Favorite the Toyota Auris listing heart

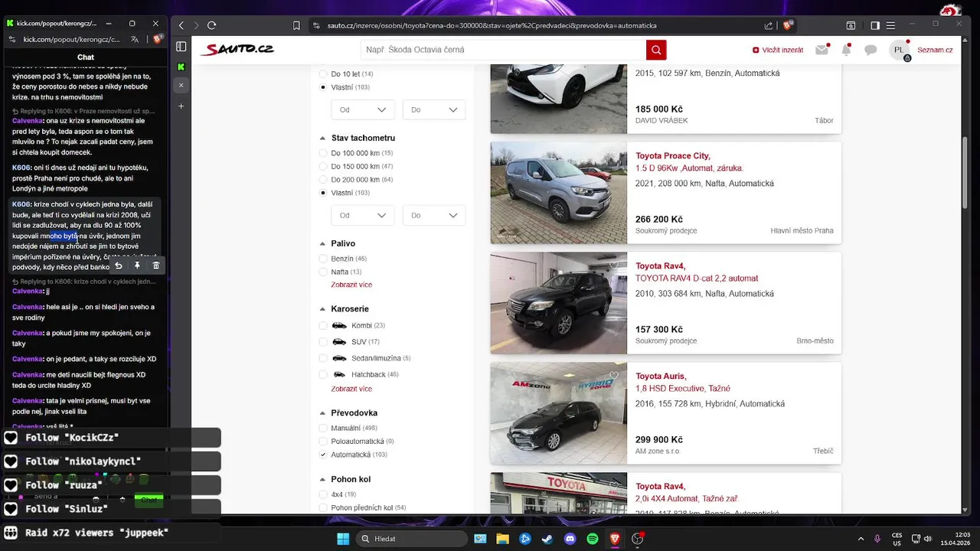tap(613, 376)
